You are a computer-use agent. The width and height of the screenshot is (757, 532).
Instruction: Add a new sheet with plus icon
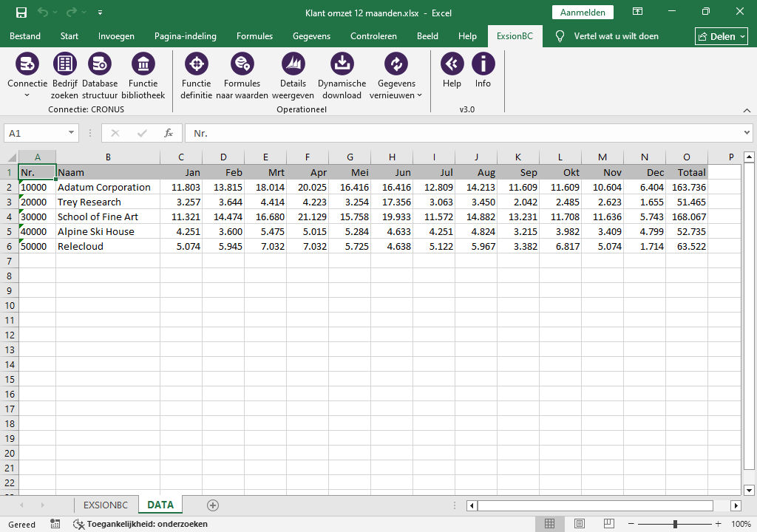click(x=213, y=505)
